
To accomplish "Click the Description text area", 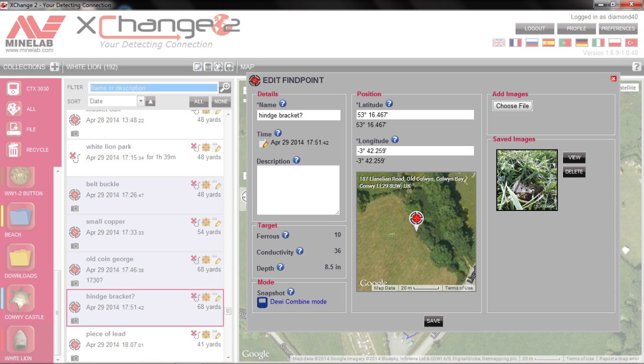I will click(298, 190).
